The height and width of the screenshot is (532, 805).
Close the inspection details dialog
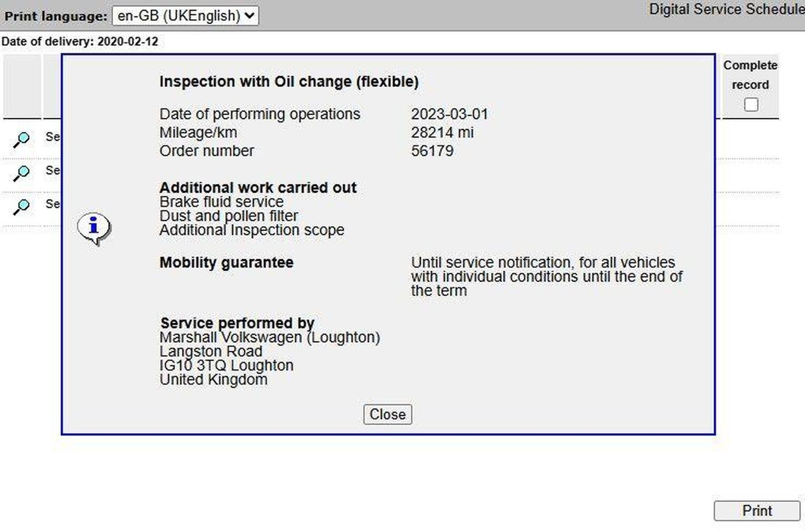tap(388, 414)
